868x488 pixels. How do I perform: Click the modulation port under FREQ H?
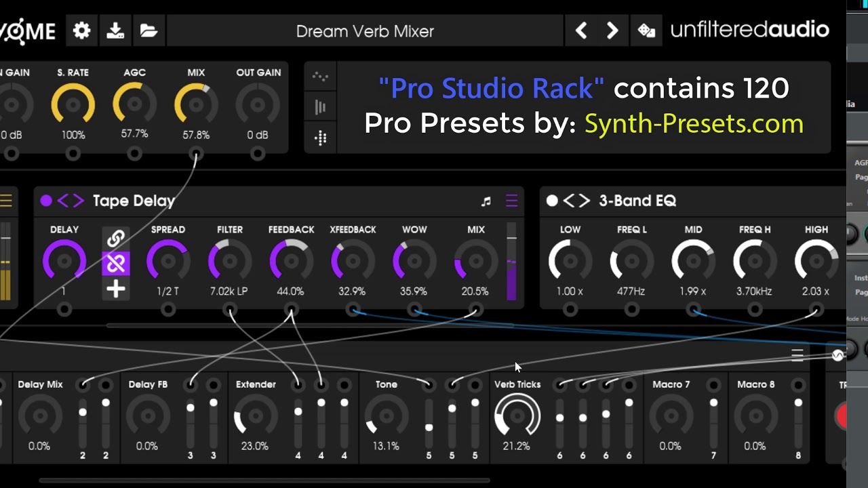click(755, 310)
